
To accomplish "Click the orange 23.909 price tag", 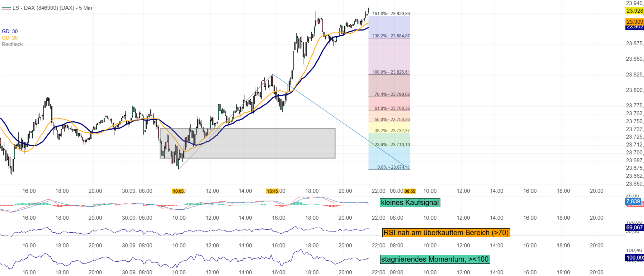I will tap(634, 22).
